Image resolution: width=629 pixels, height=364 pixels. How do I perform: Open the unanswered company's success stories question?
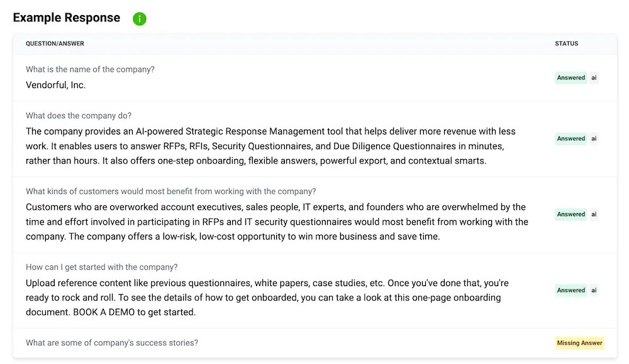tap(112, 343)
